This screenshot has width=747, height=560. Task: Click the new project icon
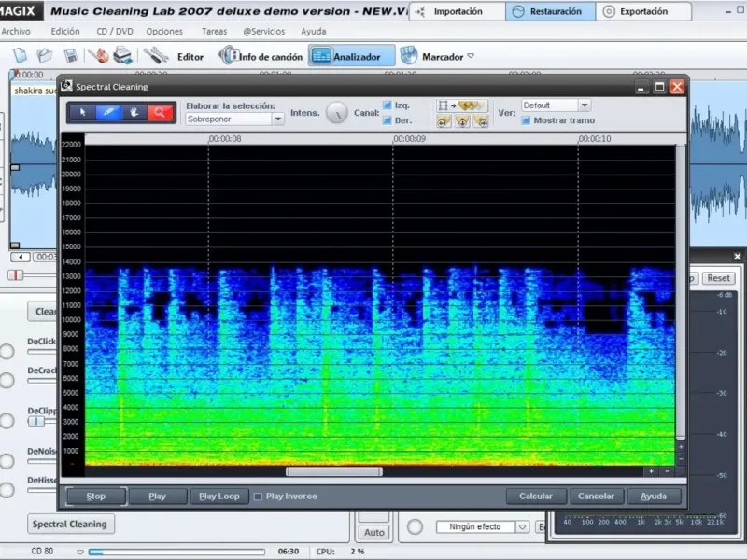(x=21, y=57)
